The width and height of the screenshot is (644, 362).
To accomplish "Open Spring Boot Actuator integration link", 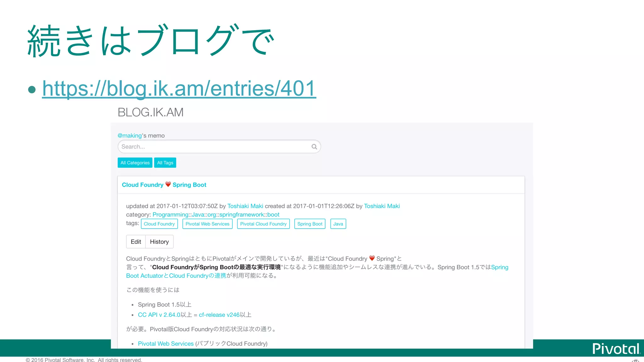I will point(176,276).
